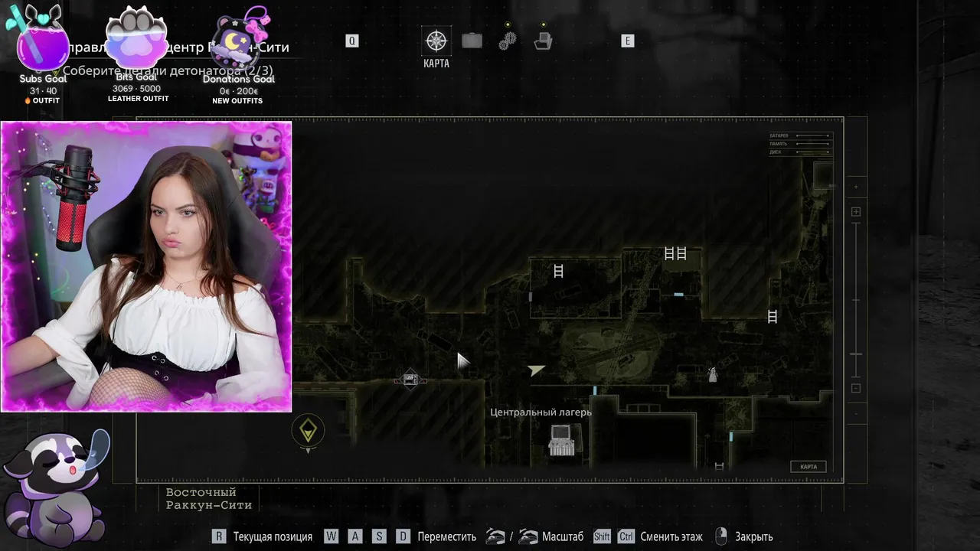Click the КАРТА button on map corner

tap(808, 467)
